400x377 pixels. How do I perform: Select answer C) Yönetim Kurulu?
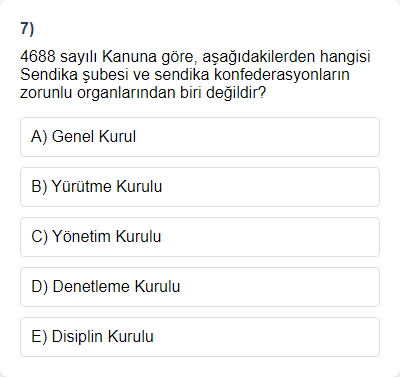click(x=200, y=237)
